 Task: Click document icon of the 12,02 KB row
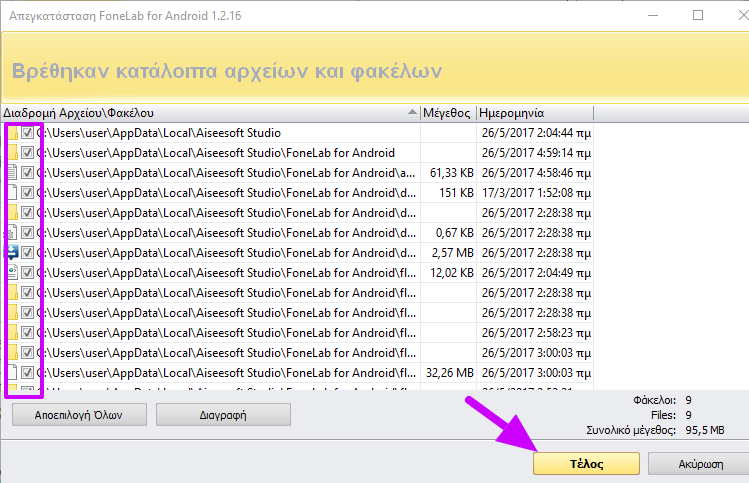tap(13, 273)
